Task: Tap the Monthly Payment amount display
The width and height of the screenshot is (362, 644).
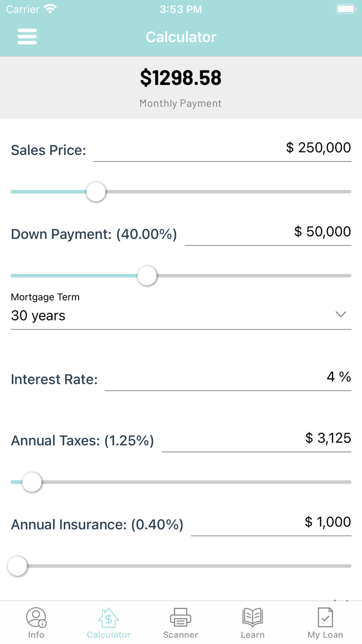Action: (180, 78)
